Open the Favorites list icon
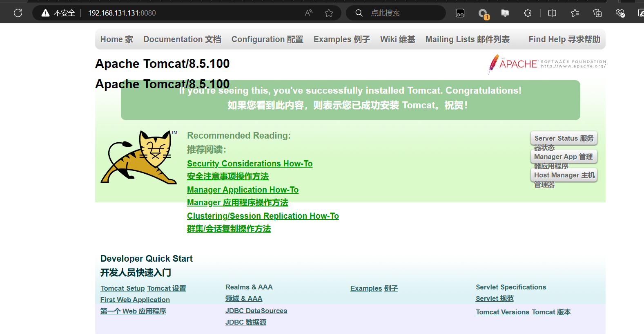Screen dimensions: 644x334 click(x=575, y=13)
